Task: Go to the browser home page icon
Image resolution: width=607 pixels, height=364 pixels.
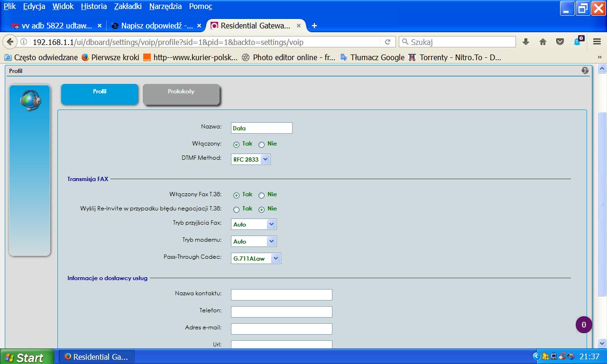Action: 543,42
